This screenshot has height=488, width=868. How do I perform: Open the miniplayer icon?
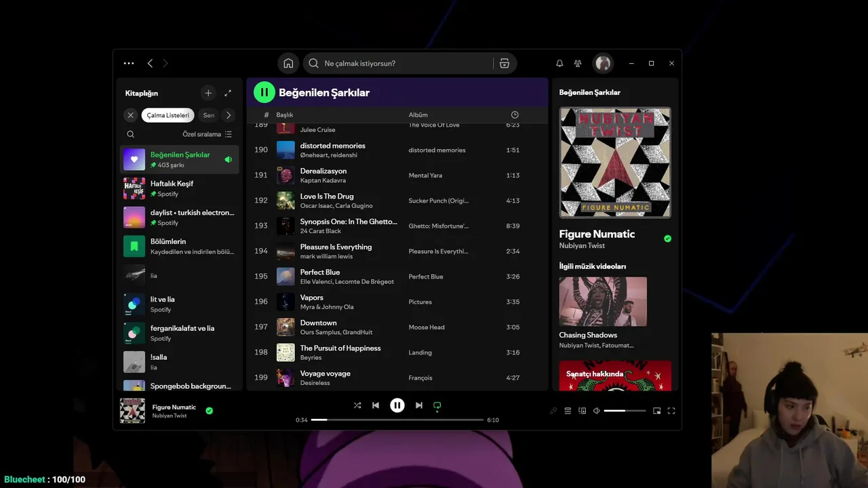pos(656,411)
